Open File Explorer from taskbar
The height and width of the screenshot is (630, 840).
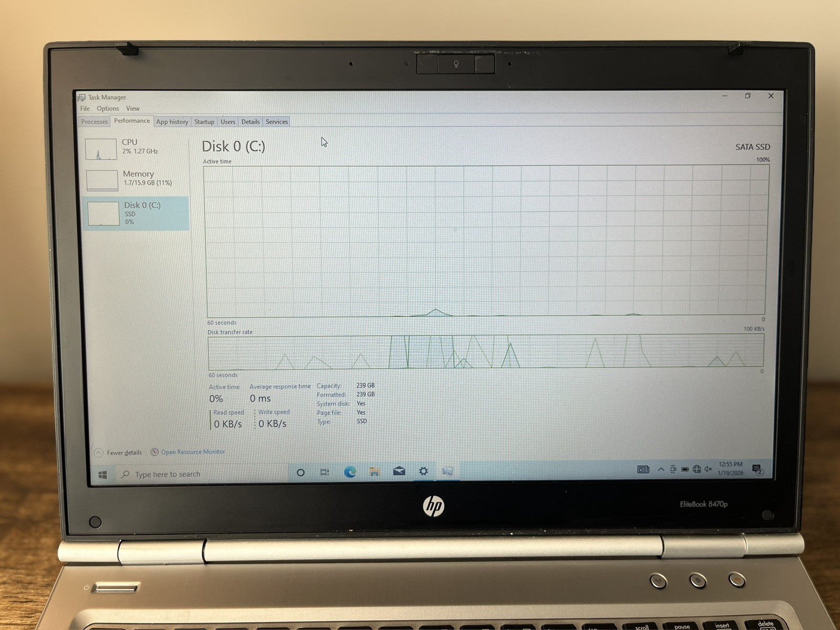click(374, 472)
